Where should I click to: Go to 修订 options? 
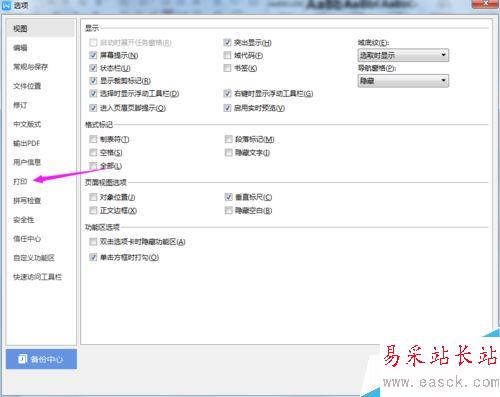pos(20,105)
